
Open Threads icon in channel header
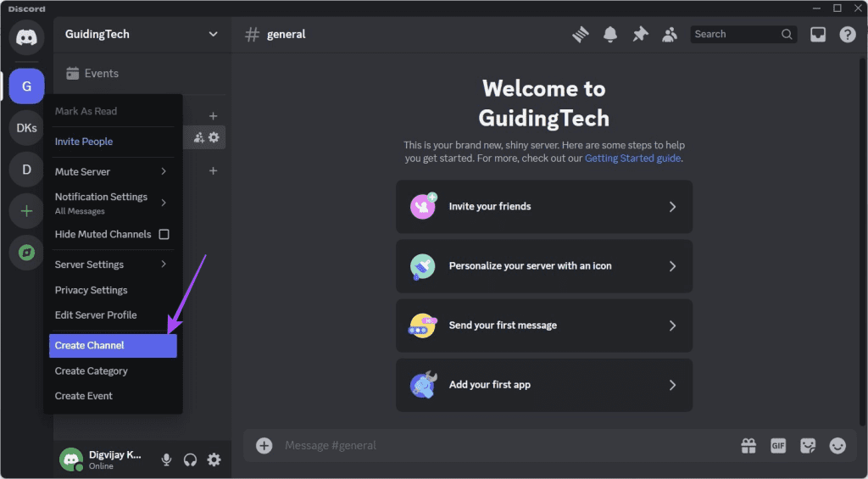tap(581, 34)
